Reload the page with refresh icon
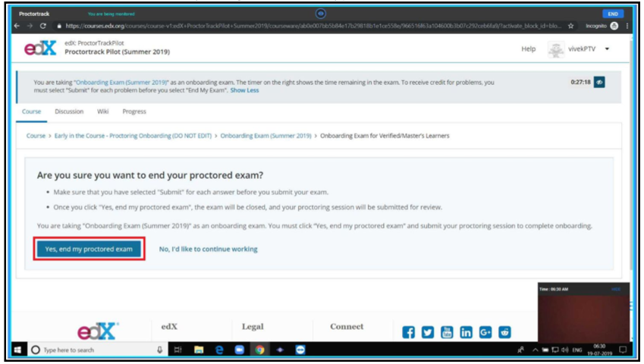The image size is (644, 364). pyautogui.click(x=42, y=26)
